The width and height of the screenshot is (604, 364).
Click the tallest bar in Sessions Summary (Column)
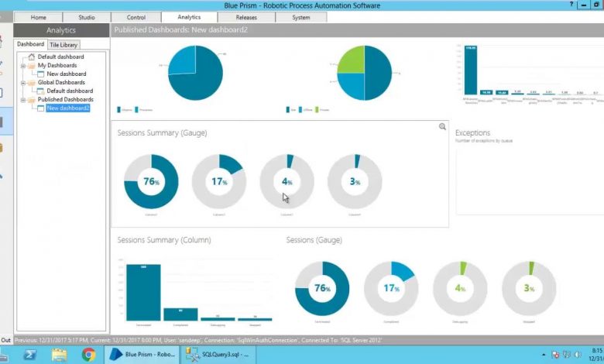[143, 292]
